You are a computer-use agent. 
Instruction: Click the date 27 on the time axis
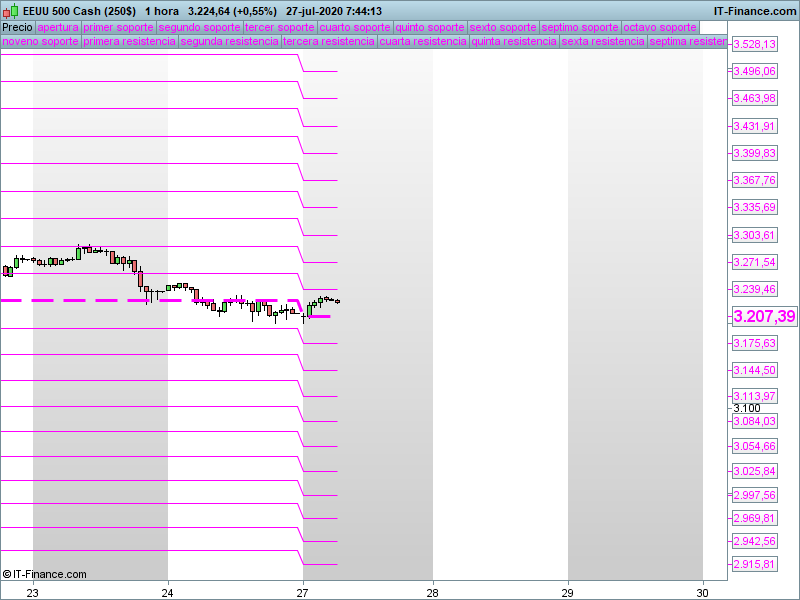pos(303,593)
